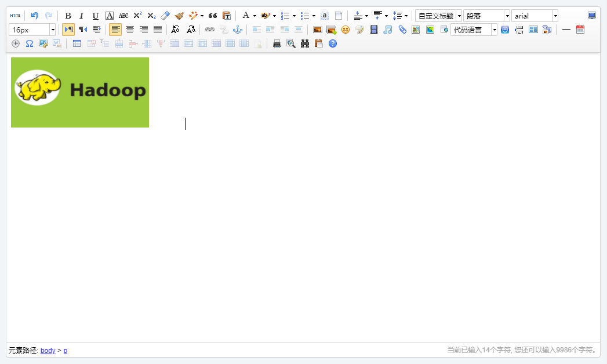
Task: Toggle the character border button
Action: 110,16
